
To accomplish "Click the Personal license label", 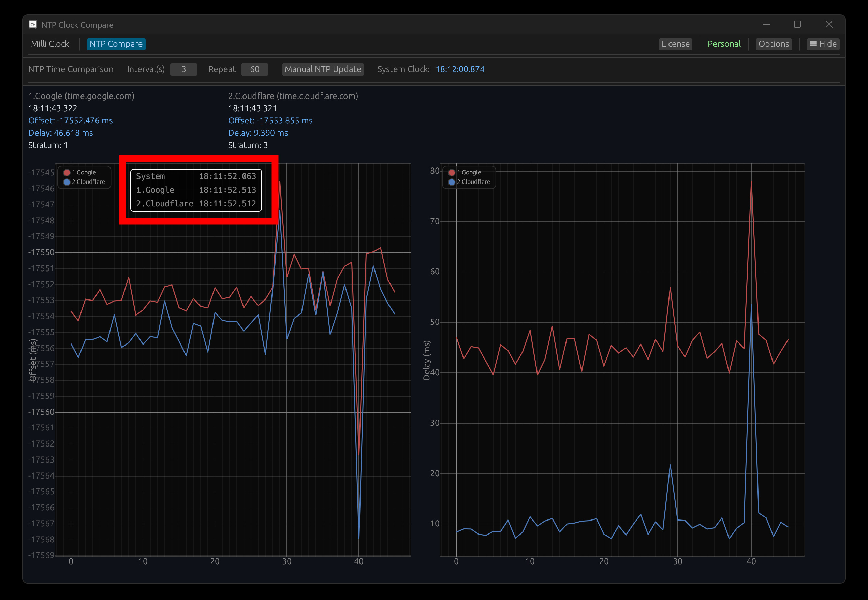I will pyautogui.click(x=724, y=44).
